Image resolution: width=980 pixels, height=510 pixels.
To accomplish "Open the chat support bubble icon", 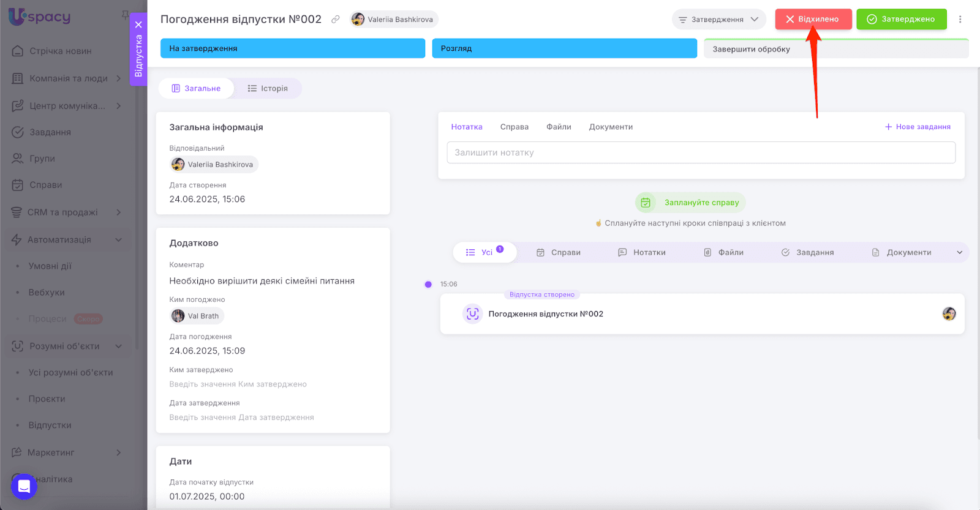I will pos(24,486).
